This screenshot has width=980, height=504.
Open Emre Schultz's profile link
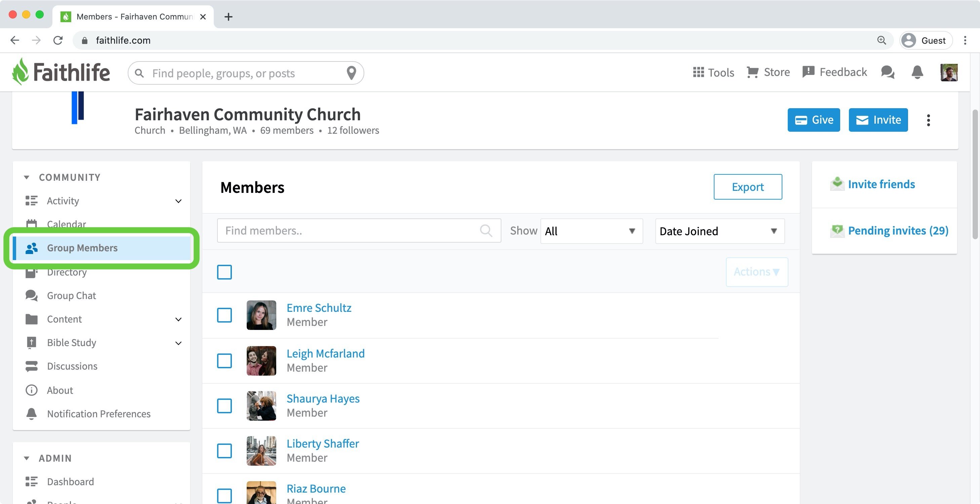click(319, 308)
